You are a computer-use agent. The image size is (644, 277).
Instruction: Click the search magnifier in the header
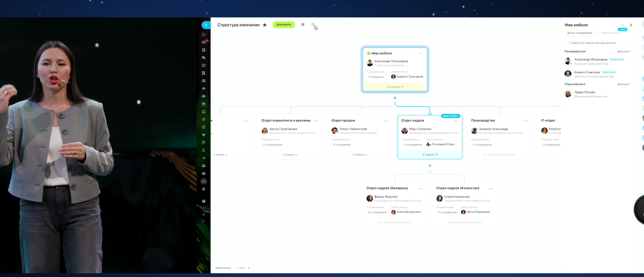[x=313, y=25]
